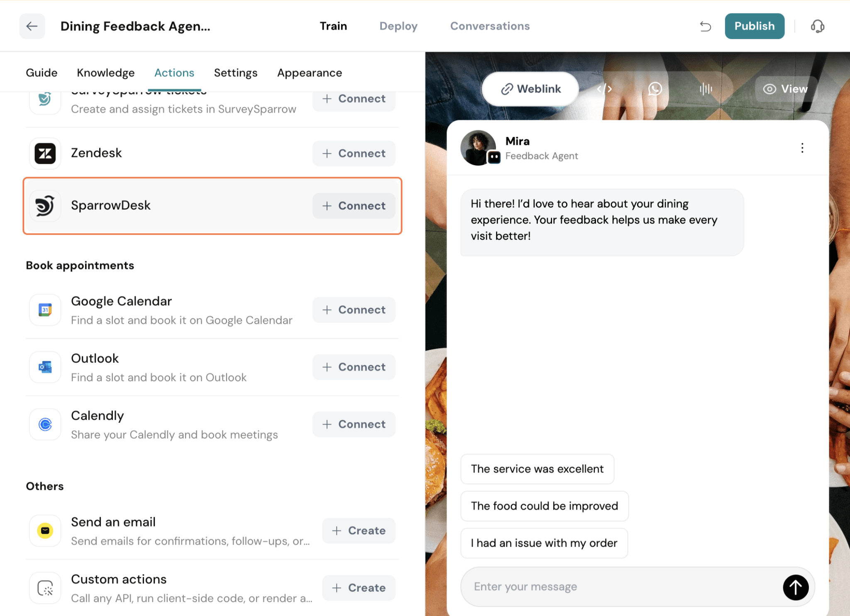Click the 'Others' section heading
This screenshot has height=616, width=850.
tap(45, 486)
